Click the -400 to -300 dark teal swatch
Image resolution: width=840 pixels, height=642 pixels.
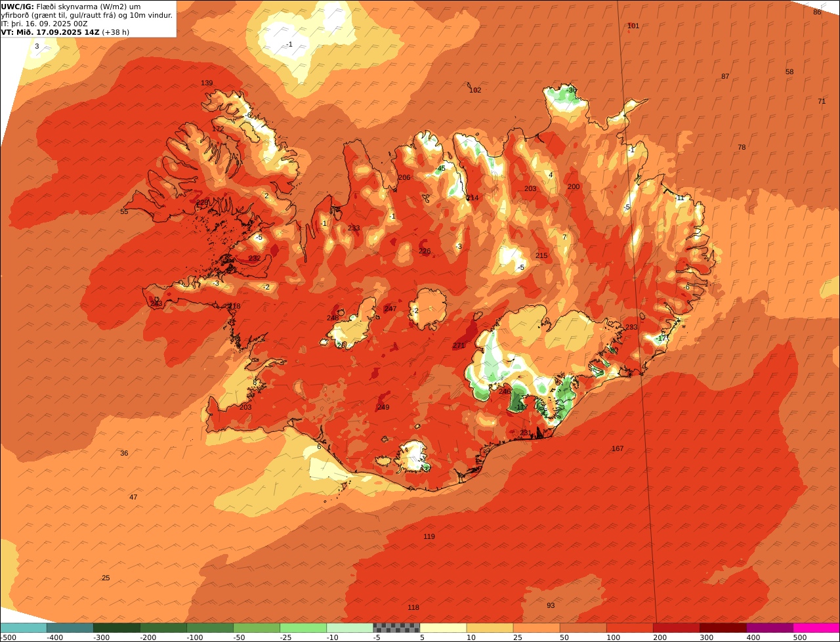point(70,628)
